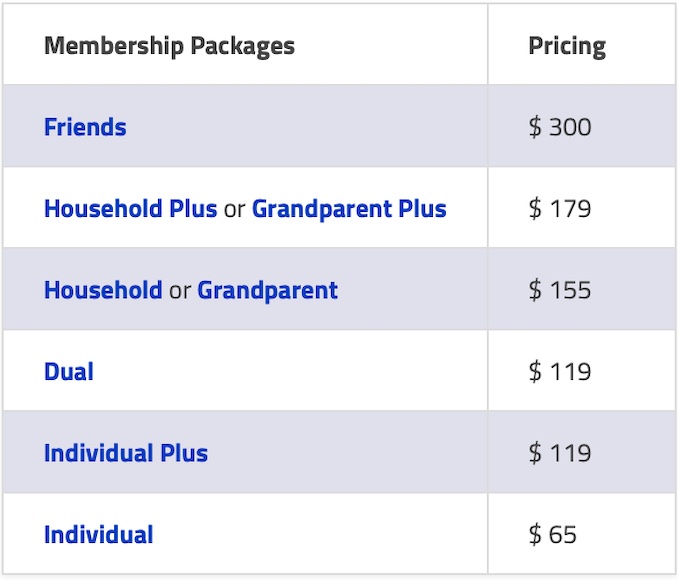The height and width of the screenshot is (580, 678).
Task: Follow the Grandparent Plus link
Action: tap(349, 209)
